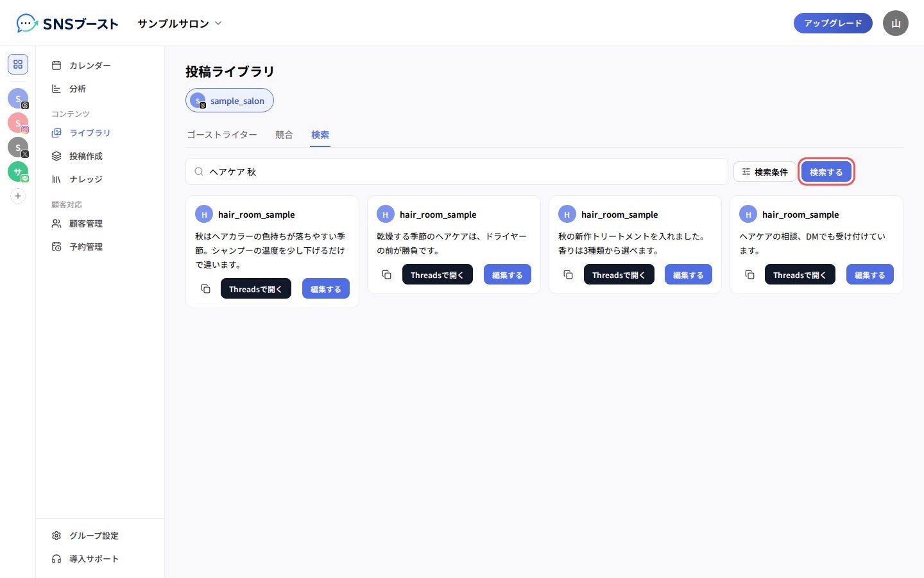Open 導入サポート at sidebar bottom
This screenshot has width=924, height=578.
click(100, 559)
